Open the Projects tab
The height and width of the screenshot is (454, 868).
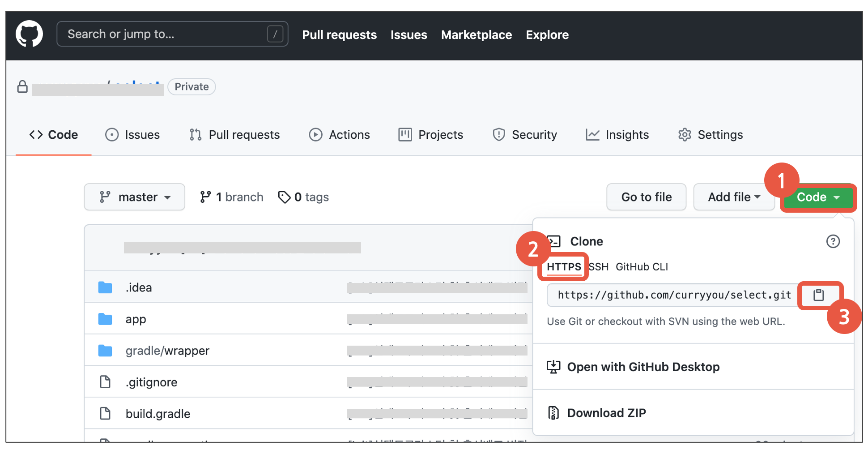(430, 135)
